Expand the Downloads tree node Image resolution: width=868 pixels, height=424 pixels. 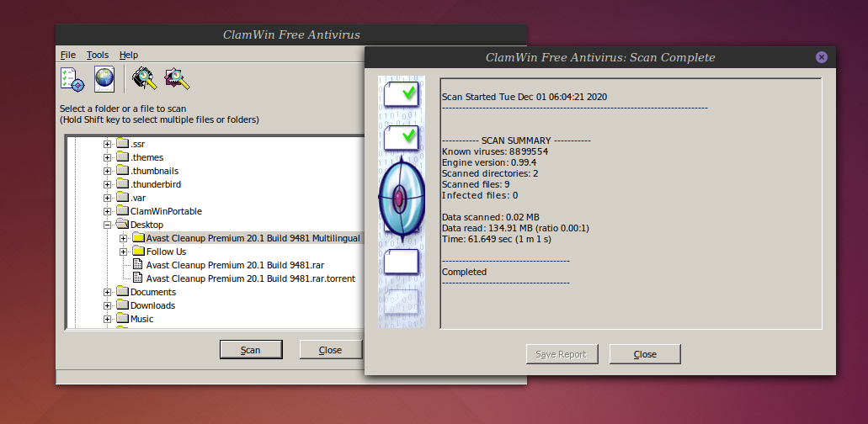click(108, 305)
